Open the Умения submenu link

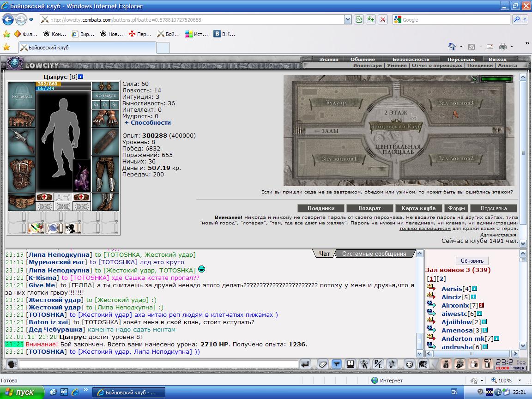click(397, 65)
